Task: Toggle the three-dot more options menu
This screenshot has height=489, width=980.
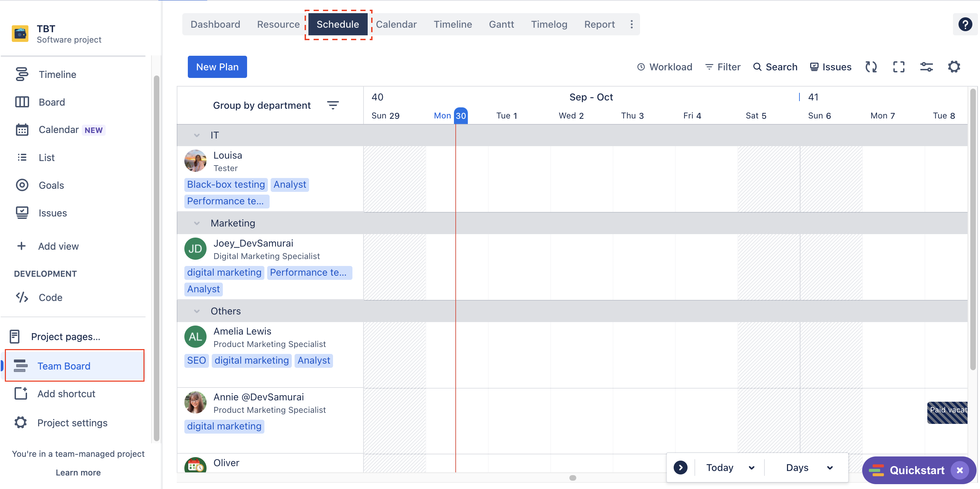Action: 631,24
